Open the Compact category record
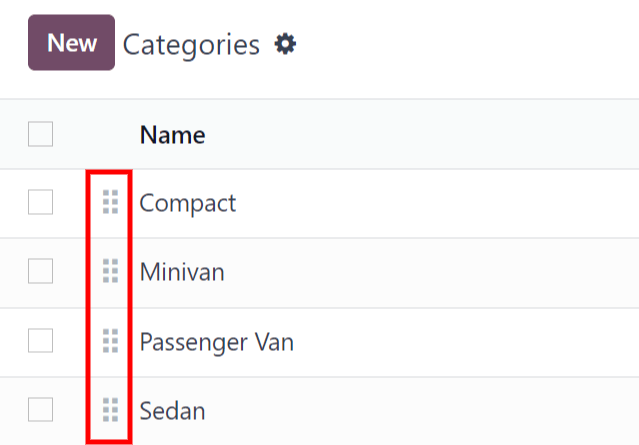The image size is (639, 445). tap(188, 203)
